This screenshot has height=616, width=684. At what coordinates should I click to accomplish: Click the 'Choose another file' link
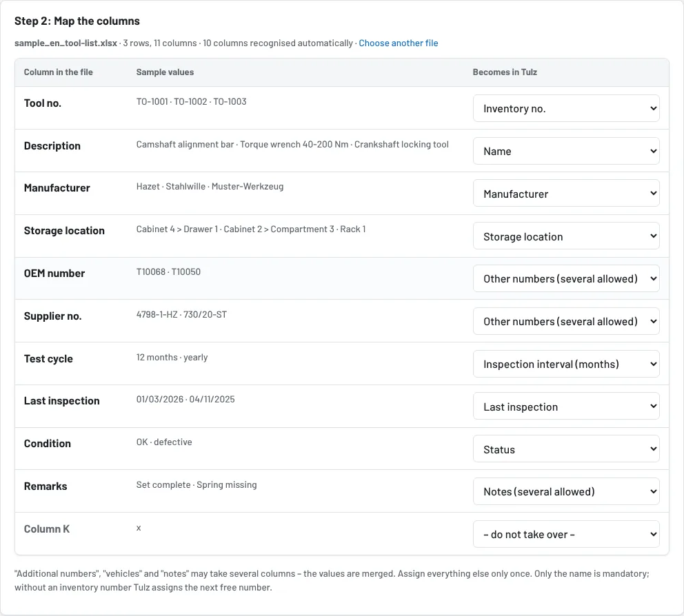399,43
